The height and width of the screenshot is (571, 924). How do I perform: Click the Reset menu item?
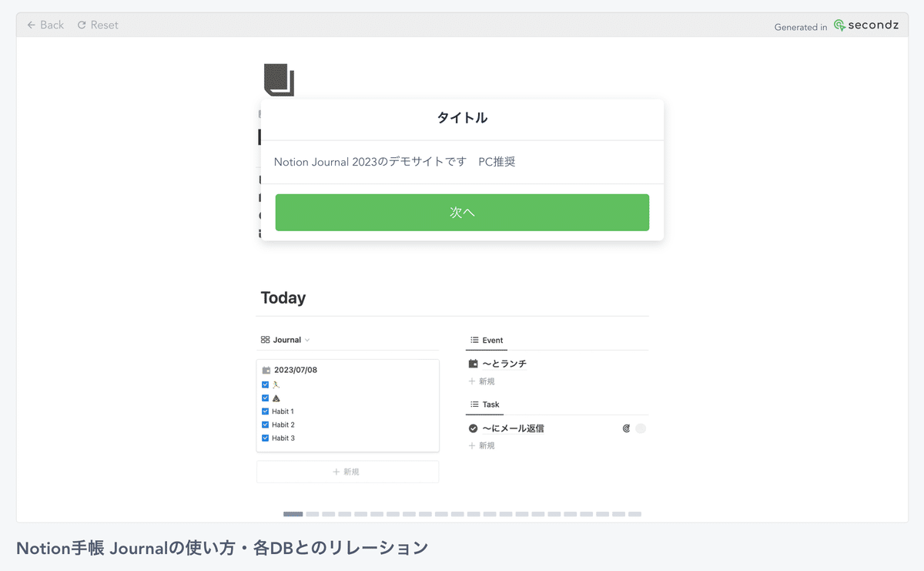(97, 25)
